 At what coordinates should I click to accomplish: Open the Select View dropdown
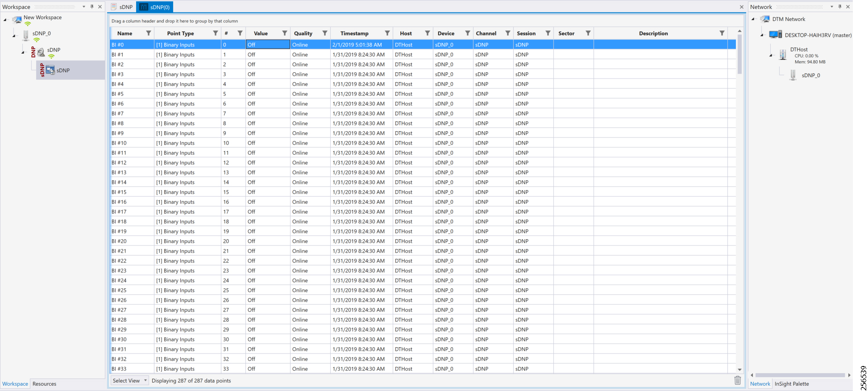(129, 381)
